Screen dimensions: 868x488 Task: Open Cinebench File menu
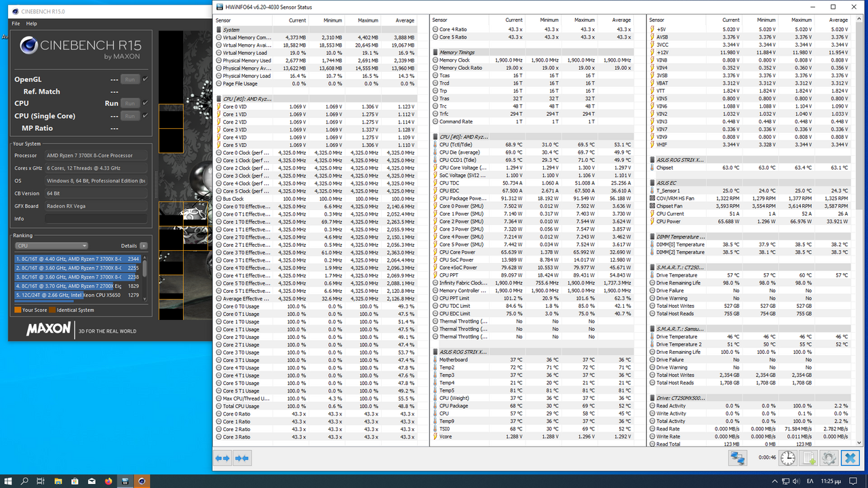tap(16, 23)
